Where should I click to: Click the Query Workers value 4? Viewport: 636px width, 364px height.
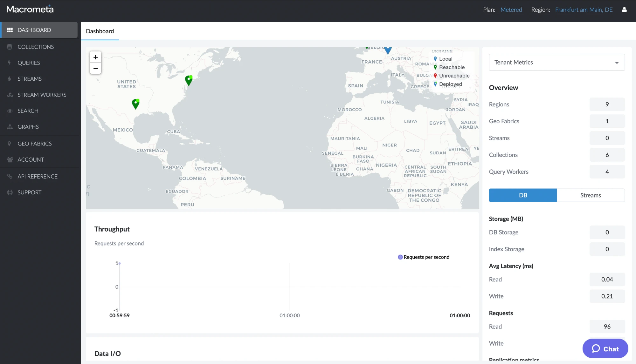pos(607,172)
